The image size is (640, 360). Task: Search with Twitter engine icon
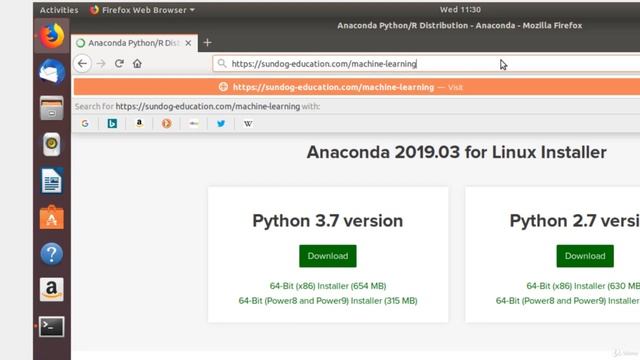pyautogui.click(x=221, y=124)
